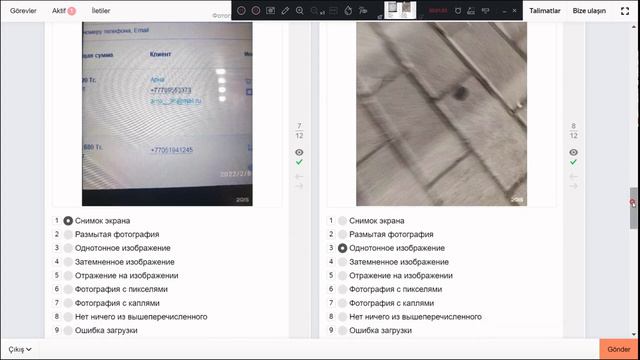Select 'Нет ничего из вышеперечисленного' for left image

point(68,317)
